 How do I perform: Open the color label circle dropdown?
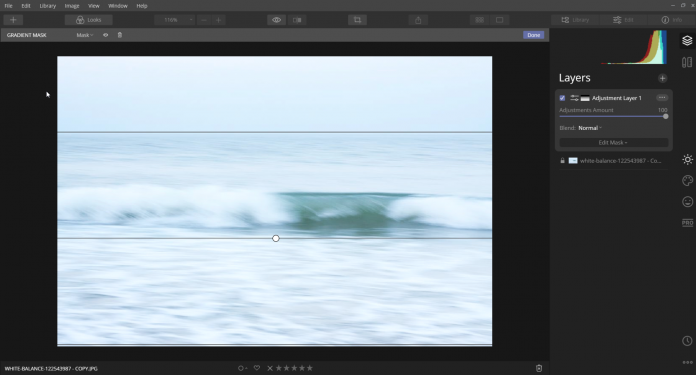(242, 368)
